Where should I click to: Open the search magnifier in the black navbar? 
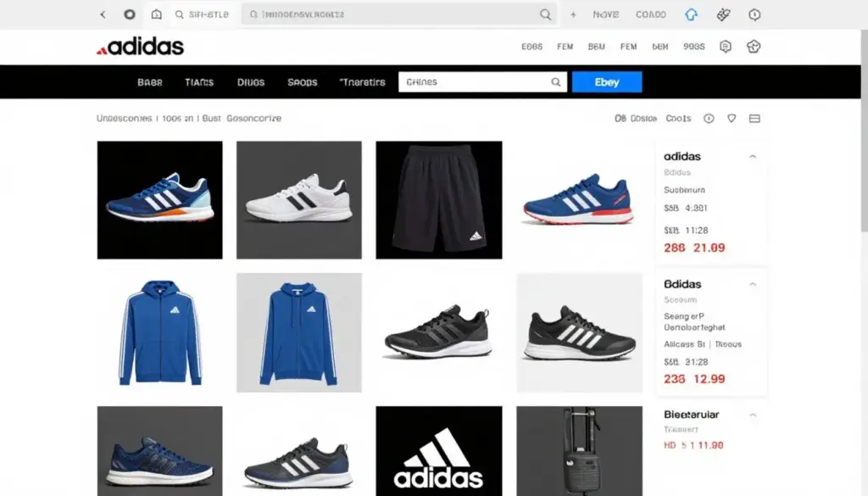(555, 81)
